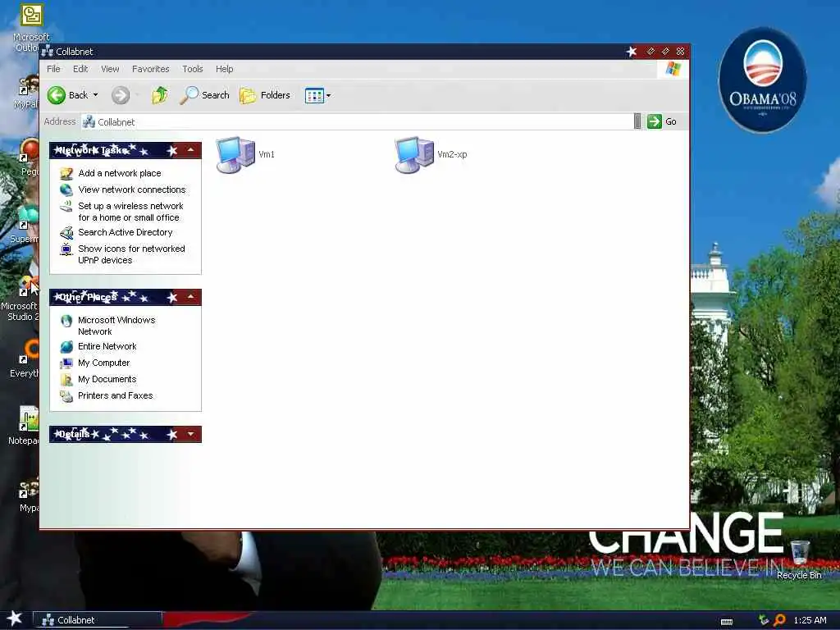840x630 pixels.
Task: Click the green Back arrow icon
Action: (x=57, y=95)
